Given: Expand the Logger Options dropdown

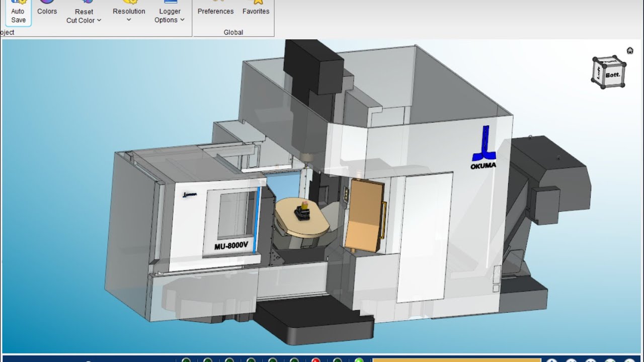Looking at the screenshot, I should coord(170,13).
